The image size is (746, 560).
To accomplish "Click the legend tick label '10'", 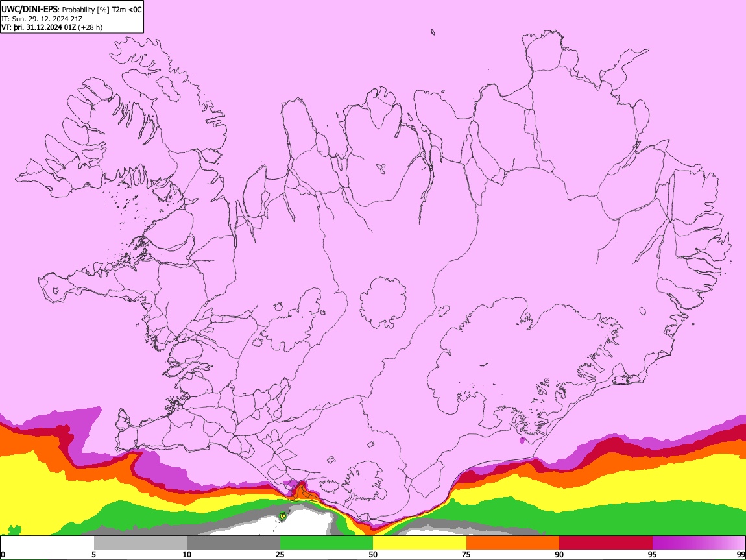I will click(187, 555).
